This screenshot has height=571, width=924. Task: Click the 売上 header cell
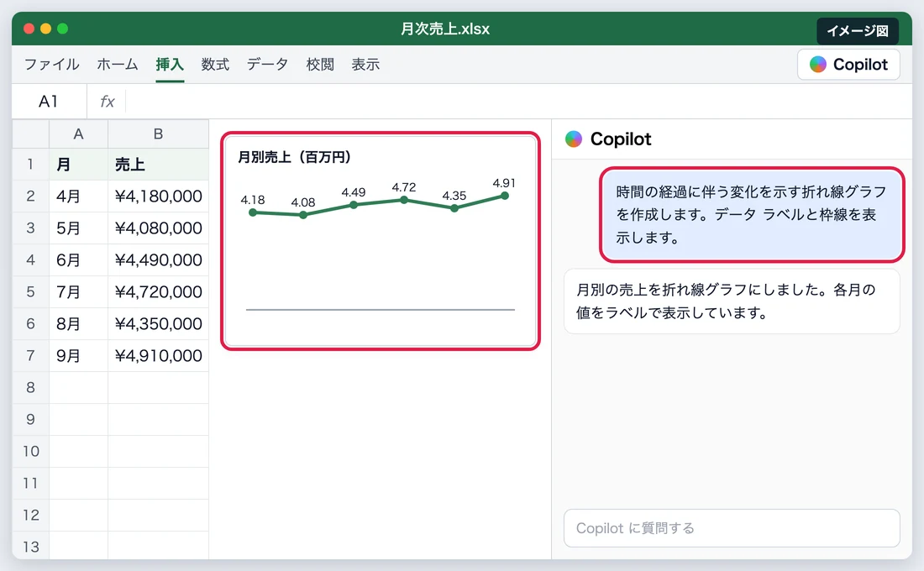coord(158,164)
